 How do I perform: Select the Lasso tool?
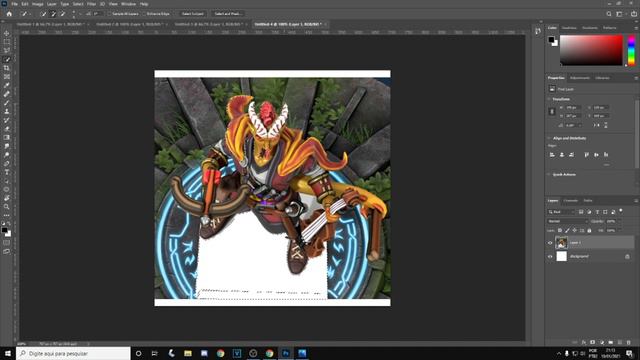7,51
